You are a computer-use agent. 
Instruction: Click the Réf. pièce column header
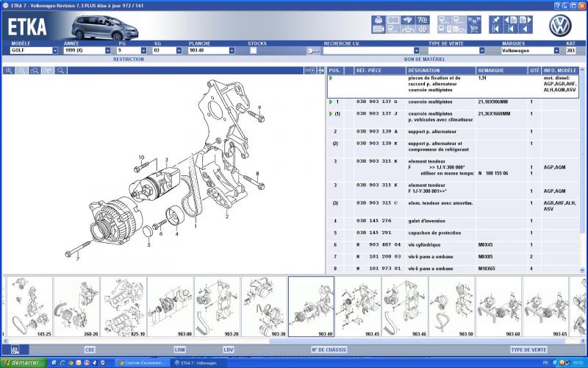click(x=379, y=71)
